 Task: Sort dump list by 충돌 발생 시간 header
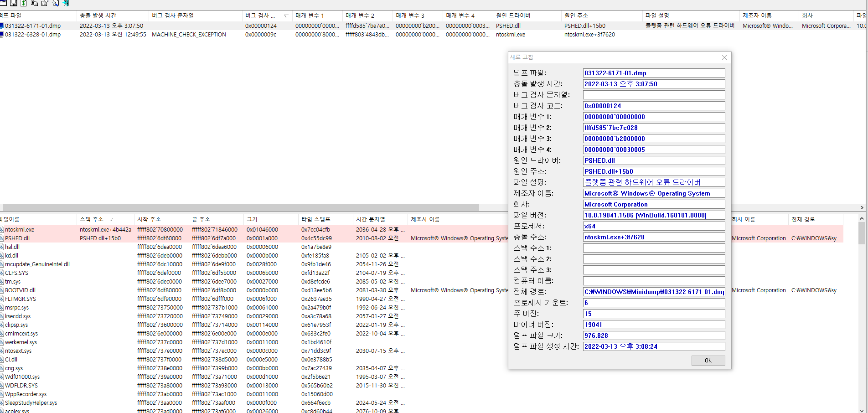pyautogui.click(x=98, y=15)
